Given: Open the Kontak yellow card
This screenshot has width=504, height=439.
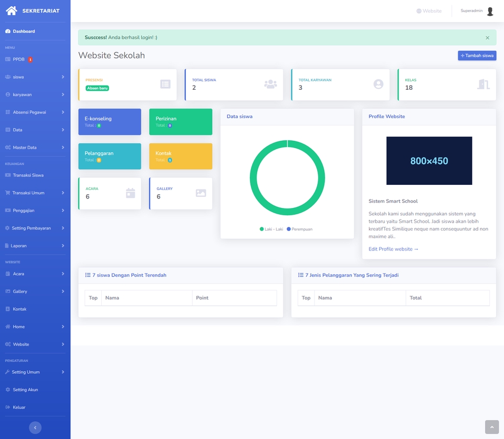Looking at the screenshot, I should pos(181,156).
